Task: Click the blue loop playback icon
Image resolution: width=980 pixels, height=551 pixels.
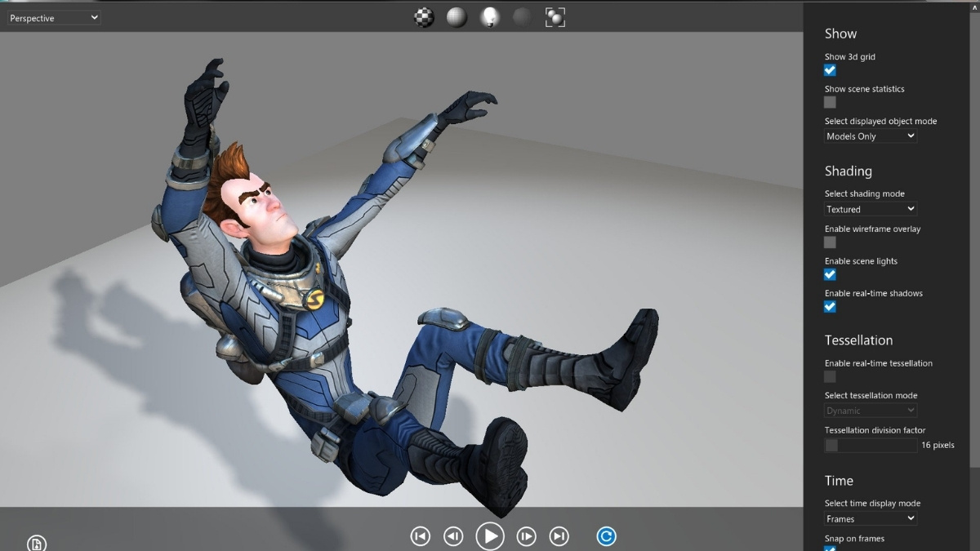Action: click(x=606, y=536)
